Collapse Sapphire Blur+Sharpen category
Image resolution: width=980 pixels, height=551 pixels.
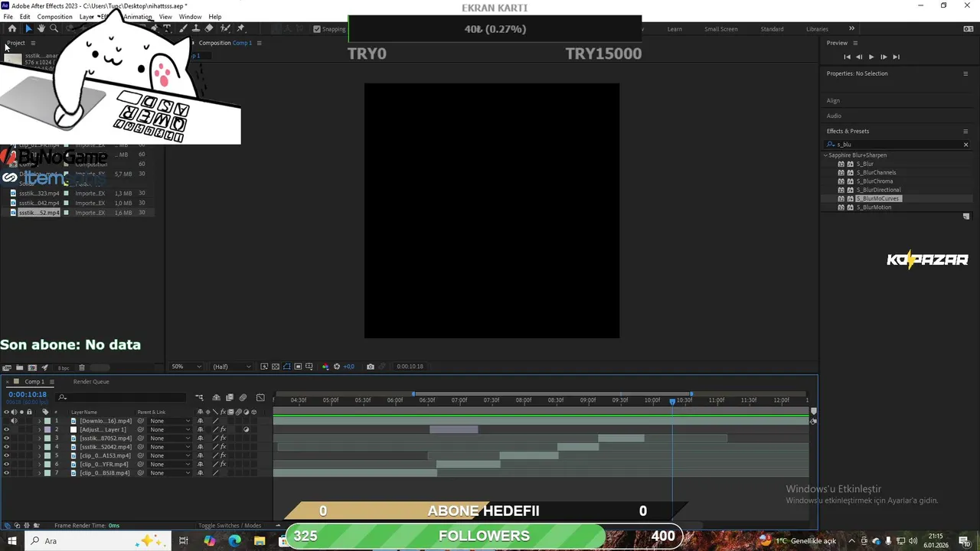pos(825,155)
